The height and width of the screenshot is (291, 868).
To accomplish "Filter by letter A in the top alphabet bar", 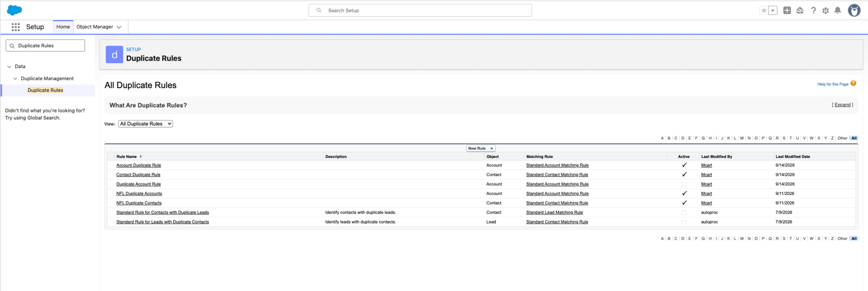I will click(662, 139).
